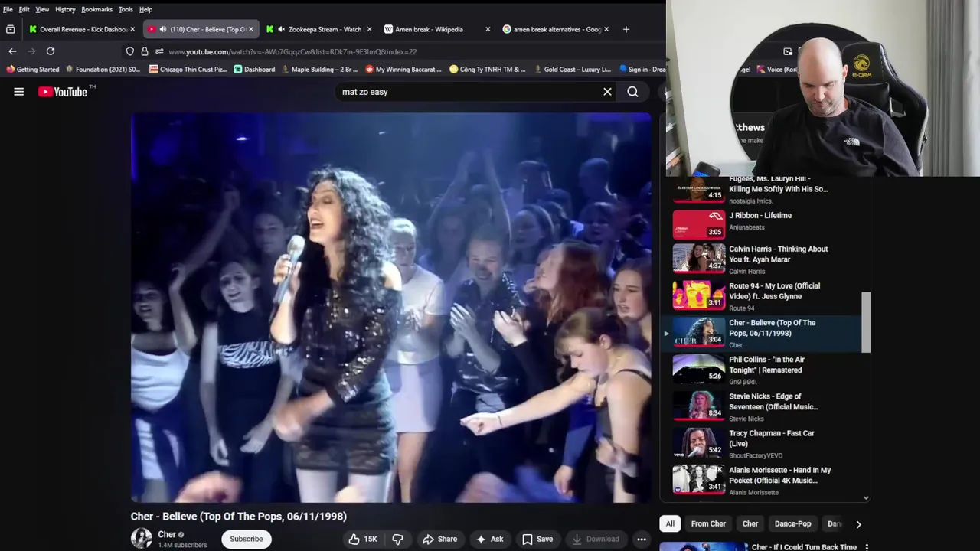
Task: Reload the page with the refresh icon
Action: click(x=51, y=51)
